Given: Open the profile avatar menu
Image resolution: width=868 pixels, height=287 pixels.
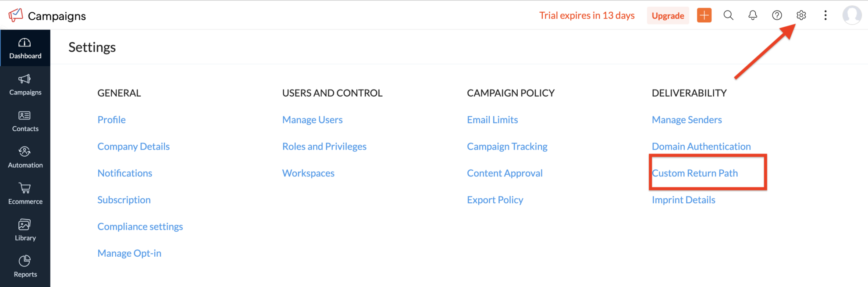Looking at the screenshot, I should tap(852, 15).
